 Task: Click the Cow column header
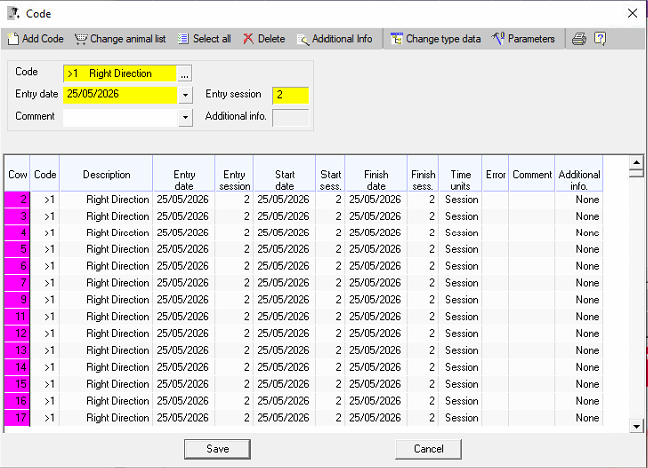pyautogui.click(x=17, y=174)
